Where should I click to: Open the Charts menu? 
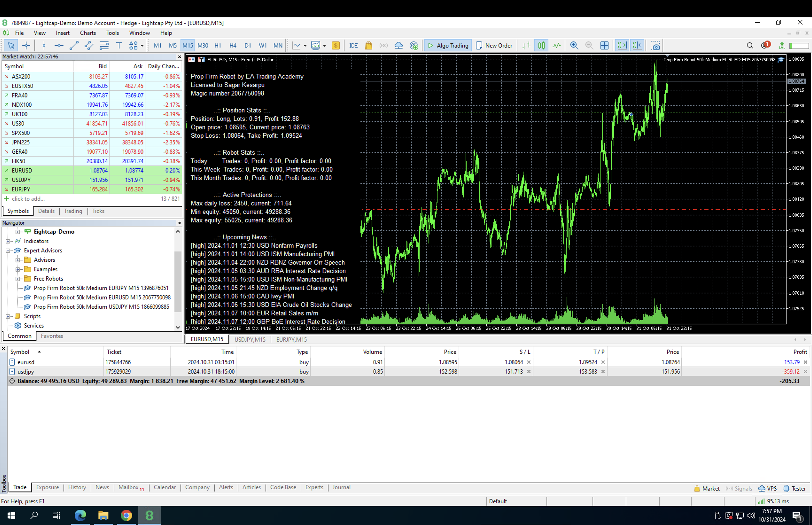(88, 33)
